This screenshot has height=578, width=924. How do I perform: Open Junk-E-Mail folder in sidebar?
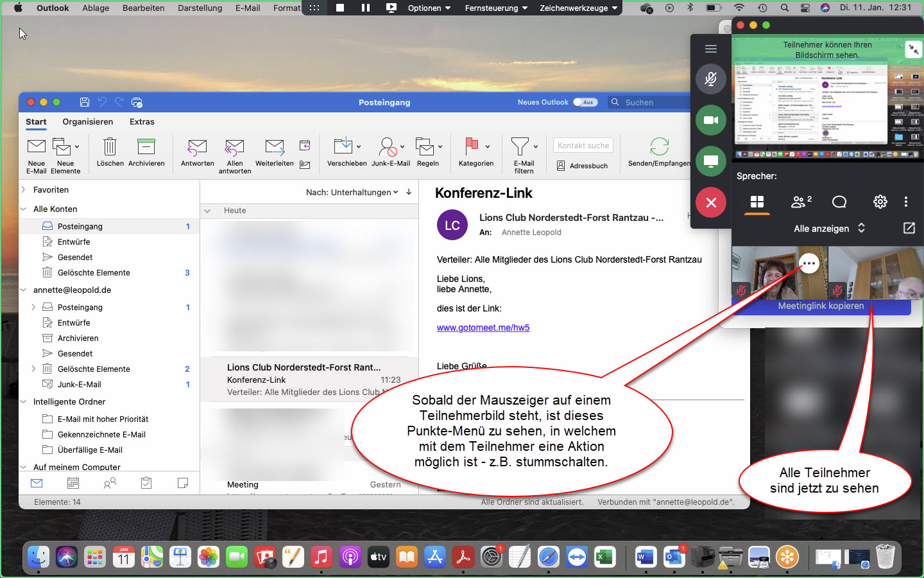pos(80,384)
